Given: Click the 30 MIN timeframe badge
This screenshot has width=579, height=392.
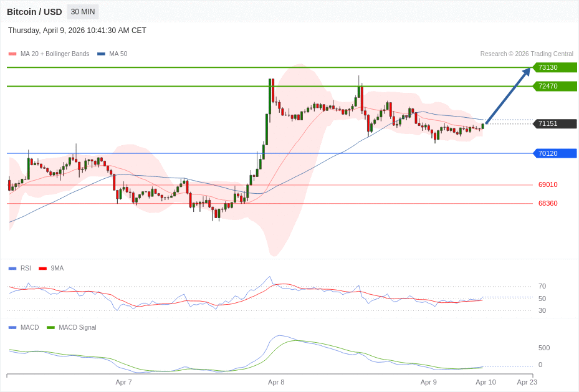Looking at the screenshot, I should (82, 12).
